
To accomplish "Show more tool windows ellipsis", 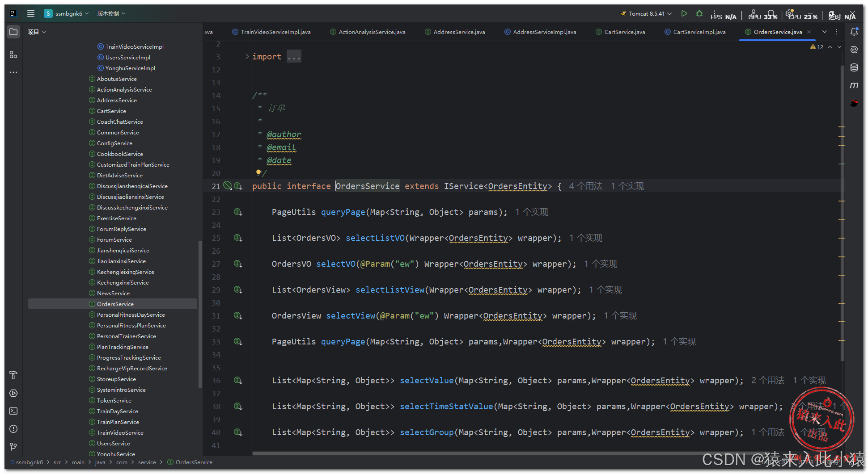I will point(13,72).
